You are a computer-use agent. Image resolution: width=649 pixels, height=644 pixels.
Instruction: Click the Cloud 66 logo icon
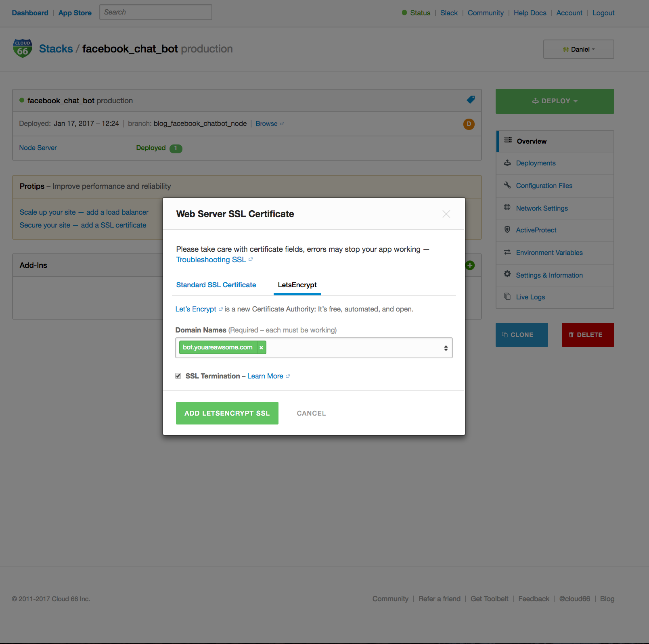point(23,48)
